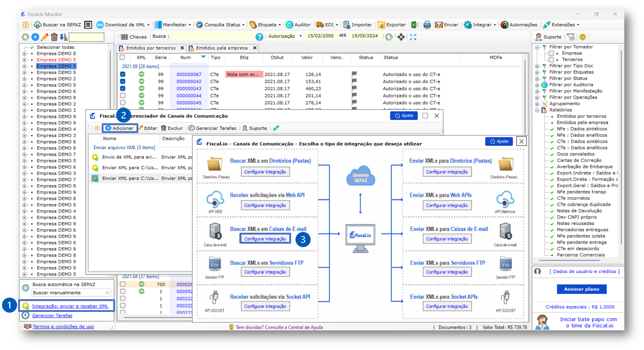Screen dimensions: 644x350
Task: Click the printer icon
Action: pos(427,25)
